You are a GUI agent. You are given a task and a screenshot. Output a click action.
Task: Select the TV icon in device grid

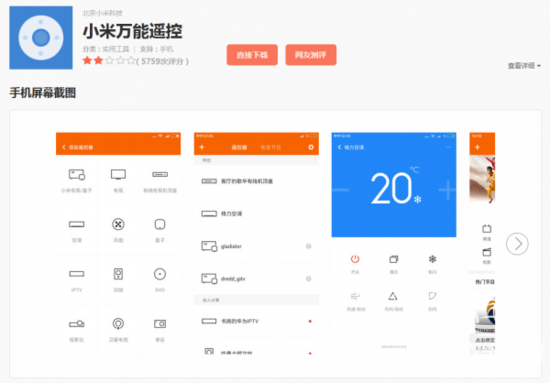118,174
